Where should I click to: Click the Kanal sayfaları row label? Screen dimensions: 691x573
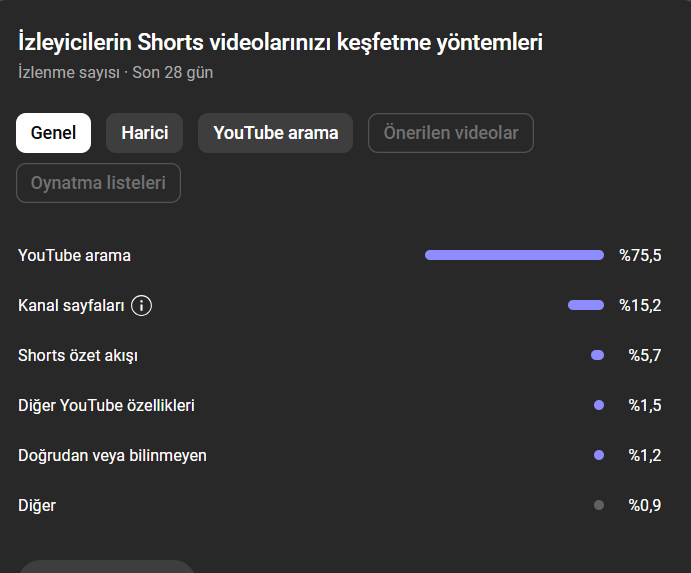(x=71, y=305)
